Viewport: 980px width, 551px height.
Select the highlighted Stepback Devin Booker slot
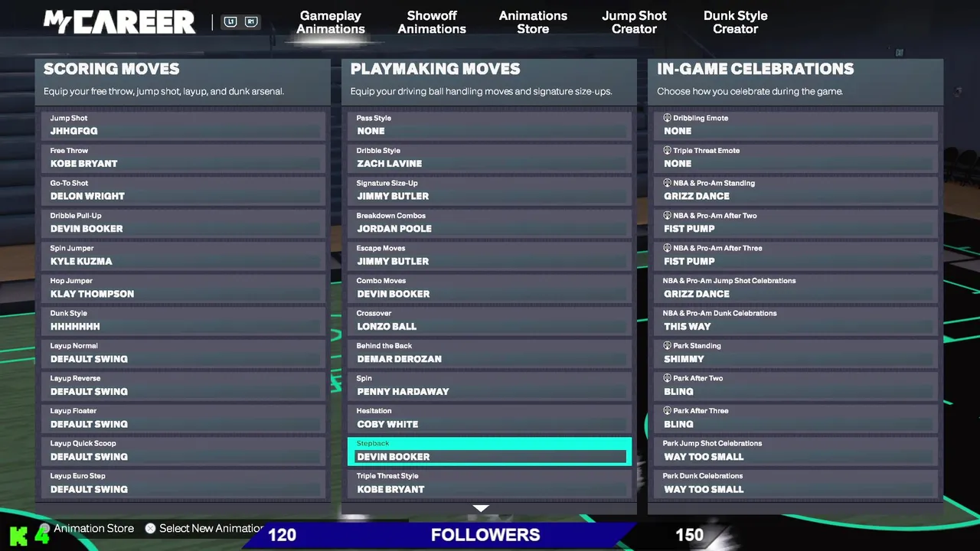pyautogui.click(x=490, y=451)
